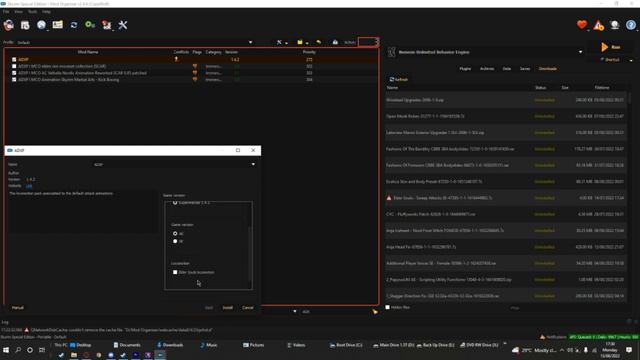The width and height of the screenshot is (640, 360).
Task: Click the restore backup arrow icon above mod list
Action: pyautogui.click(x=318, y=42)
